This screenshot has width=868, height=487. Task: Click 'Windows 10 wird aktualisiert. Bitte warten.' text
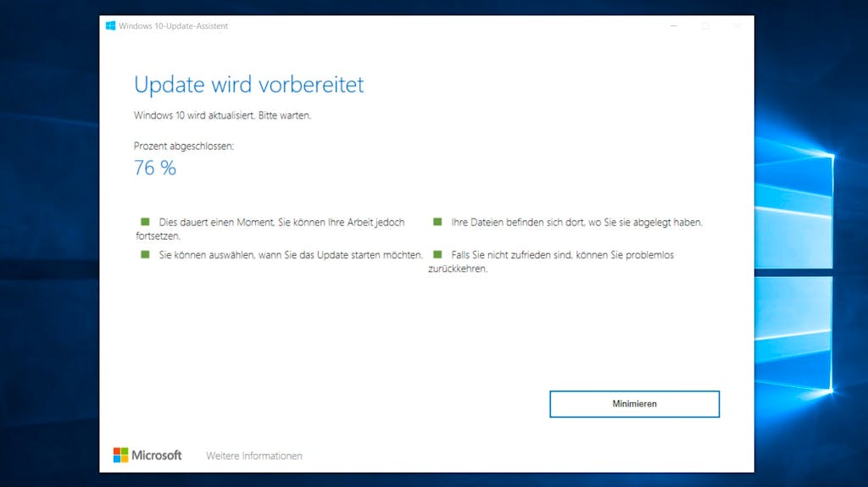[223, 116]
